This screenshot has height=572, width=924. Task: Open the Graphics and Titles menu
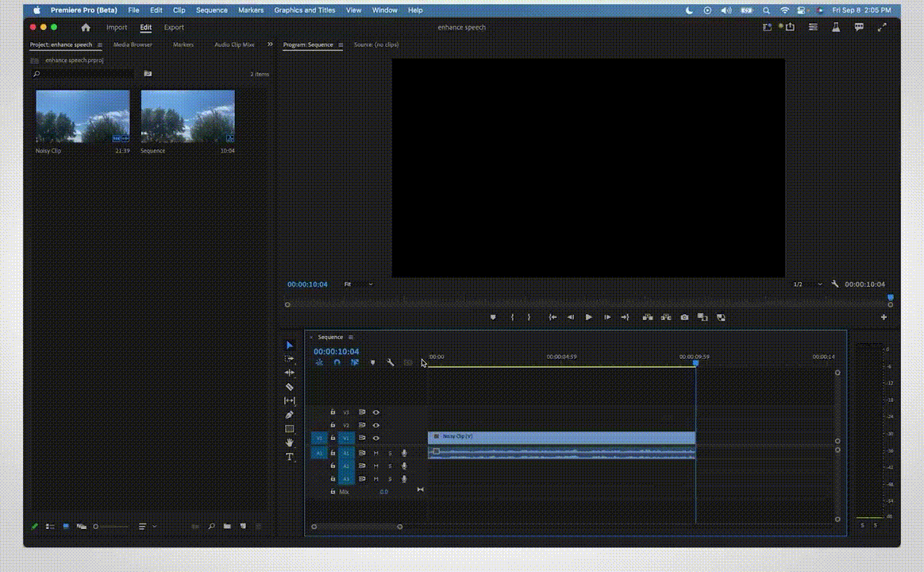coord(305,10)
